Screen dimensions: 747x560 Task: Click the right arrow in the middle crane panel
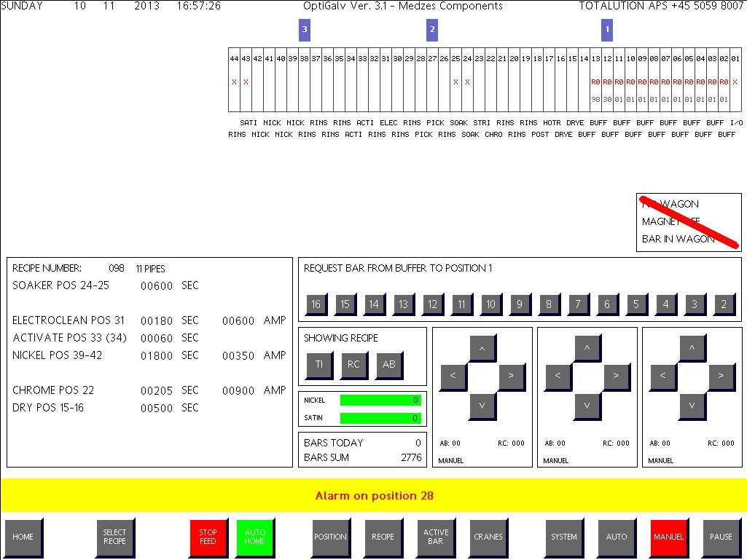617,376
